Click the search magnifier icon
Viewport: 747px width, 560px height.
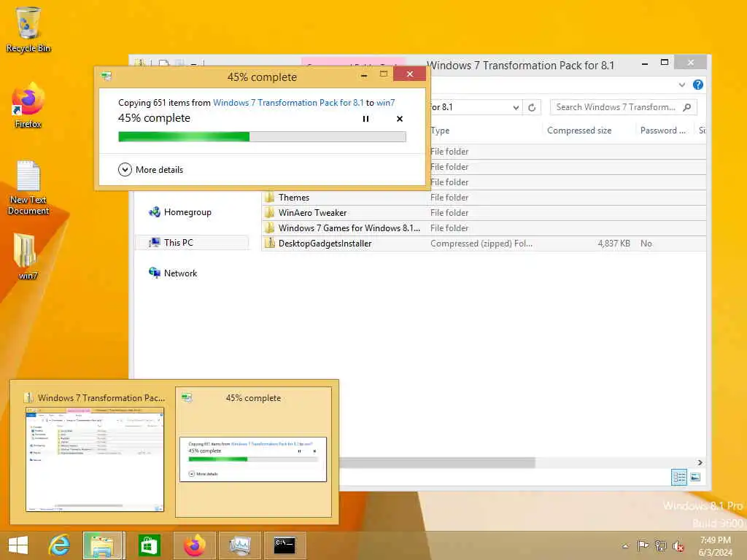point(687,108)
